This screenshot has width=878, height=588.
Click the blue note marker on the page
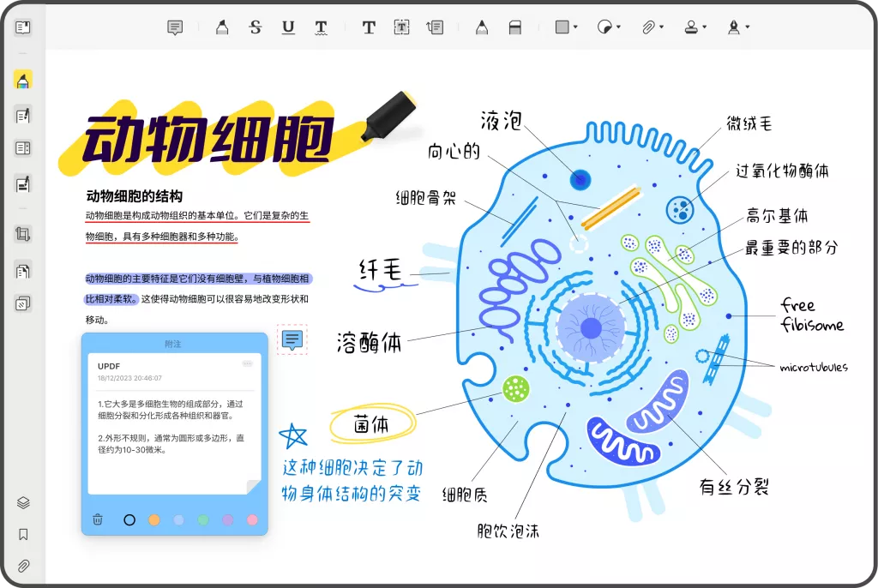click(292, 339)
